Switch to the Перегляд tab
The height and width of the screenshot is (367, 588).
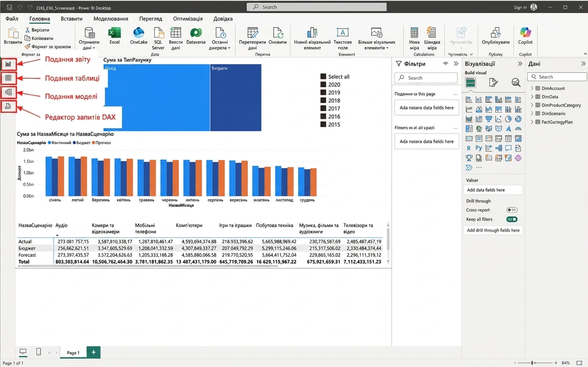click(151, 19)
